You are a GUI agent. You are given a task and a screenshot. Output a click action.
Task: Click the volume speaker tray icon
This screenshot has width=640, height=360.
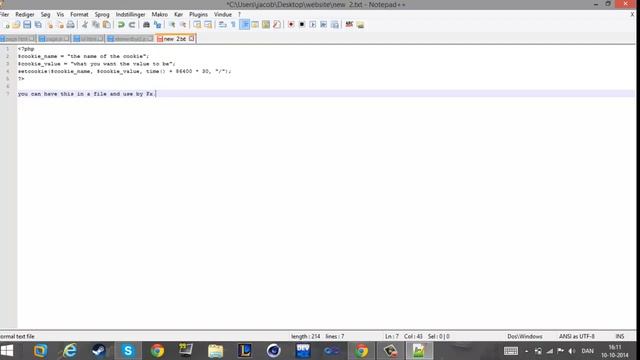tap(572, 351)
